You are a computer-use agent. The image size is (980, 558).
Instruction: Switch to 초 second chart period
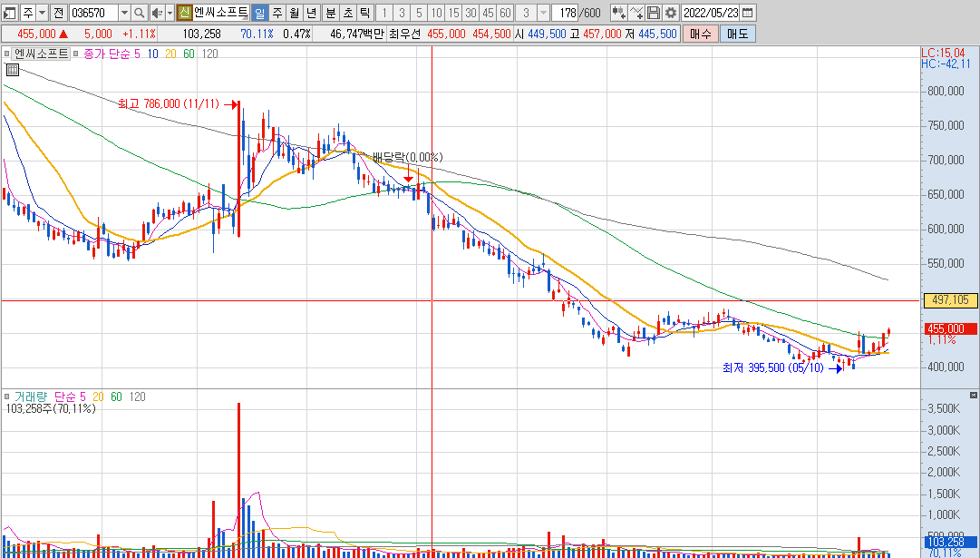[x=348, y=13]
